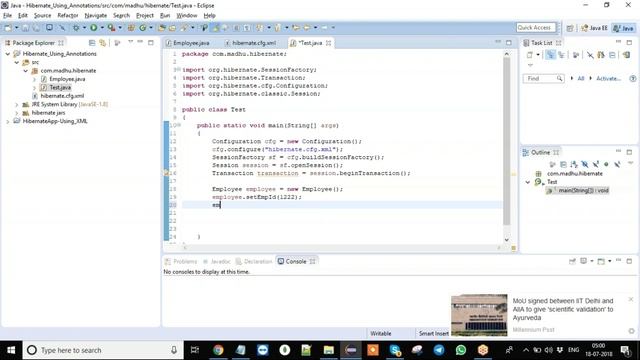Select main(String[]) : void in Outline
This screenshot has width=640, height=360.
pyautogui.click(x=578, y=190)
